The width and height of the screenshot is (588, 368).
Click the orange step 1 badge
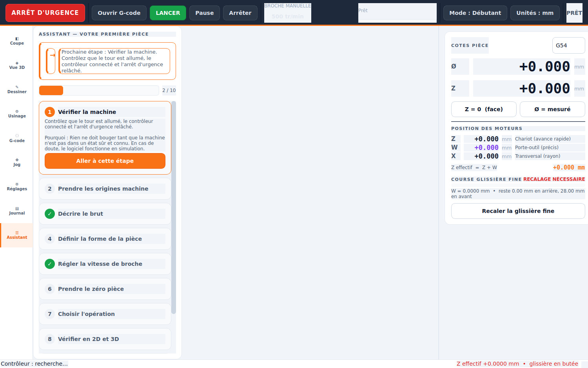pos(50,112)
